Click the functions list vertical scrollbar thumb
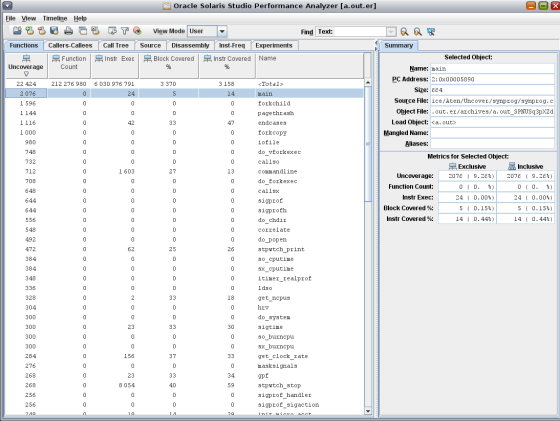 368,144
